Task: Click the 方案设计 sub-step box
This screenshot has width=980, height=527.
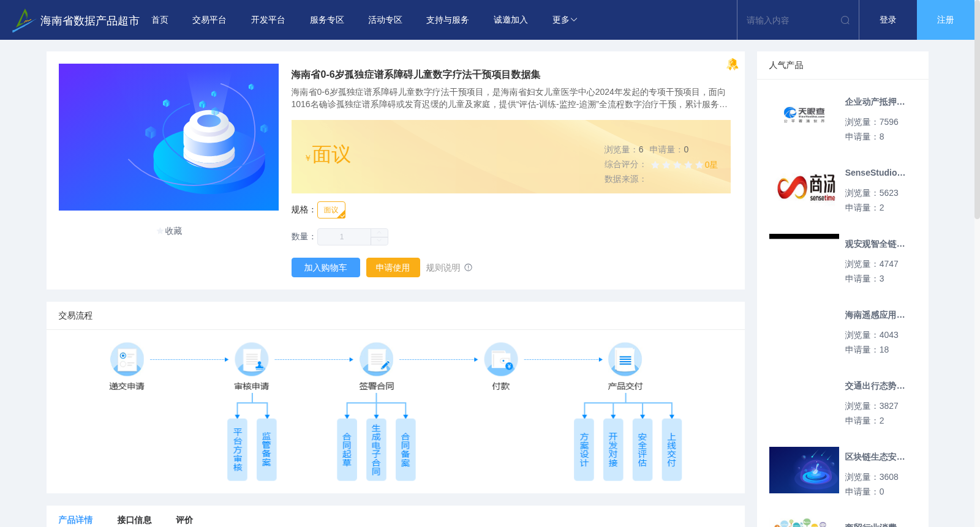Action: point(584,450)
